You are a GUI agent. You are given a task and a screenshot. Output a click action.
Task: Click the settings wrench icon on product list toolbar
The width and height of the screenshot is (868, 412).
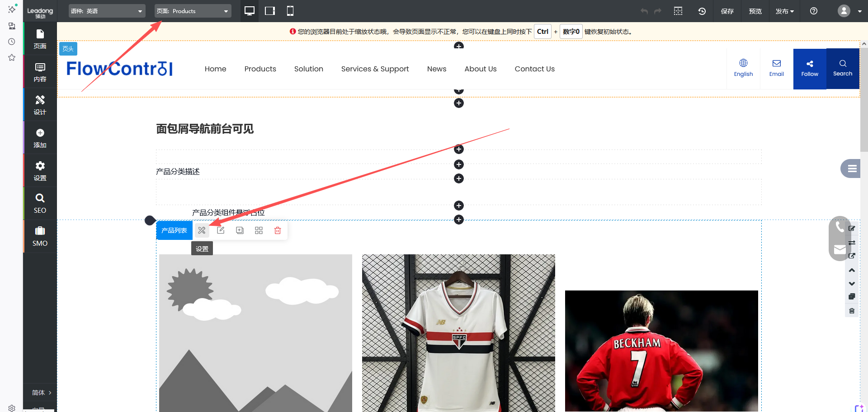click(202, 230)
